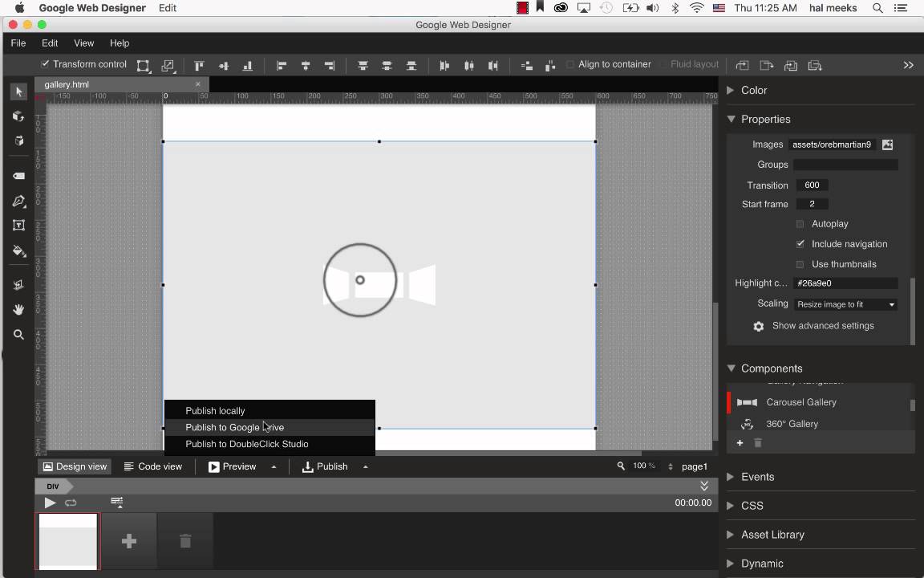
Task: Open macOS Spotlight search
Action: pyautogui.click(x=877, y=8)
